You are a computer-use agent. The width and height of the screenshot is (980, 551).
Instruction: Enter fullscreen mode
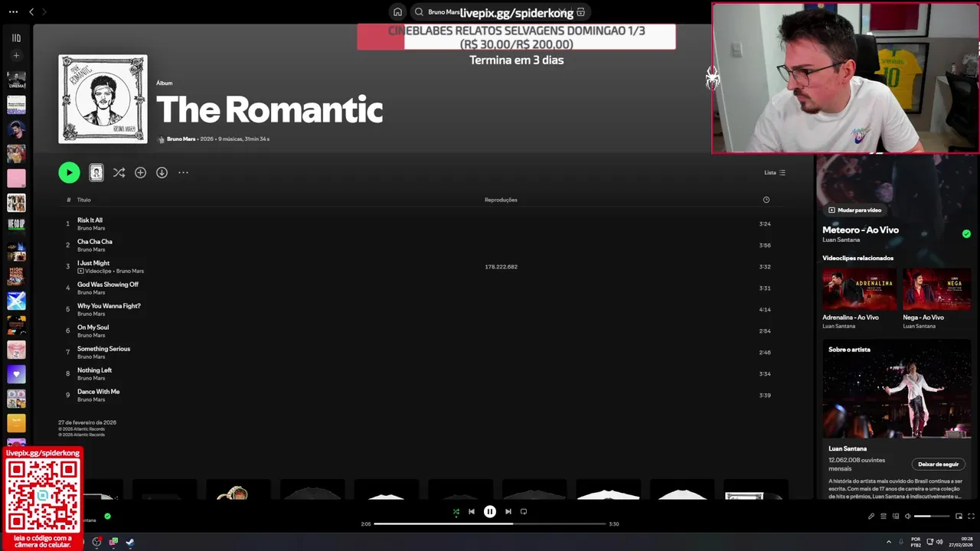point(972,517)
